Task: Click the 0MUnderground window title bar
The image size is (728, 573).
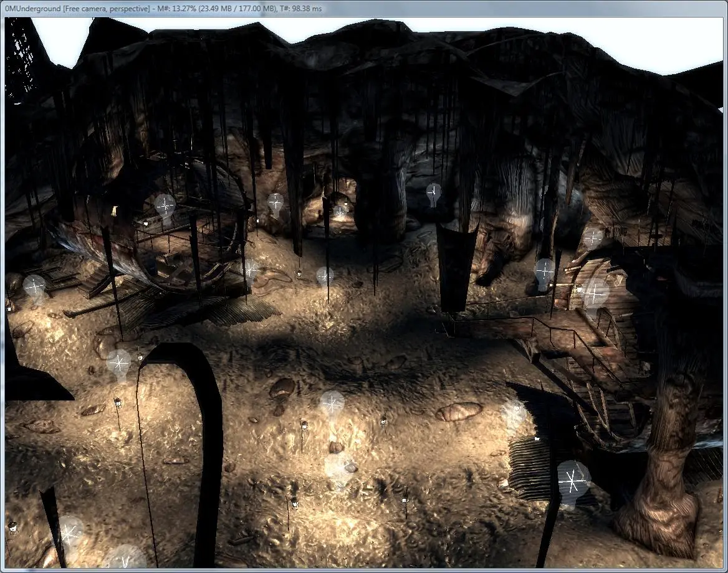Action: pos(364,8)
